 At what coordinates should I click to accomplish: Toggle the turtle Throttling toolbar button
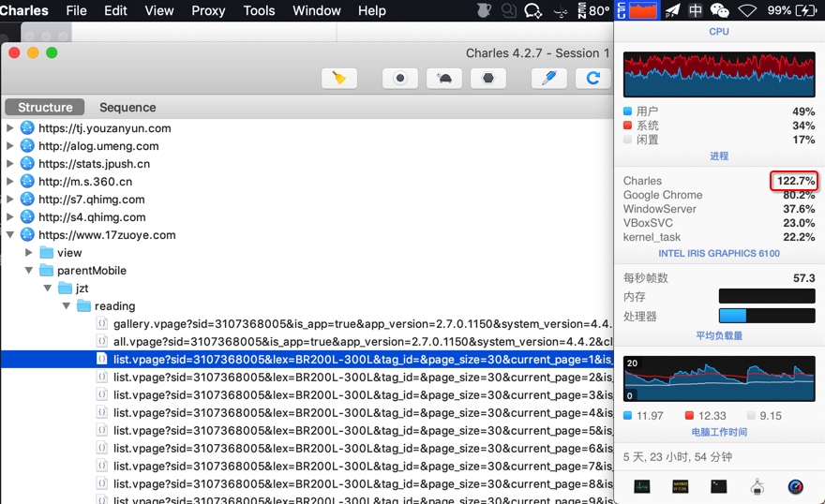pos(444,79)
